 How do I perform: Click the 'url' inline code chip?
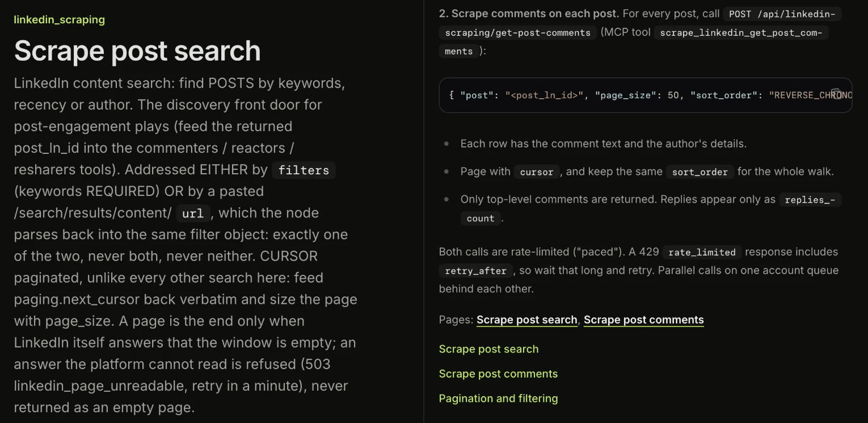[x=193, y=213]
